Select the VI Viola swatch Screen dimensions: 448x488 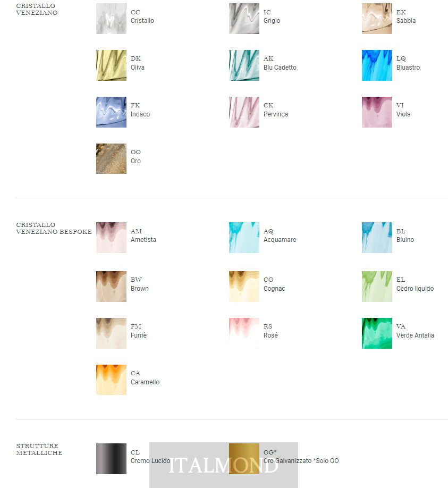pos(377,112)
